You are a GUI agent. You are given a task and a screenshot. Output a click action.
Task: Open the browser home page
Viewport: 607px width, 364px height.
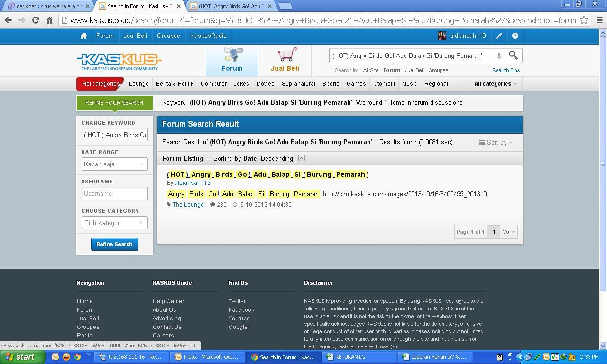point(49,20)
